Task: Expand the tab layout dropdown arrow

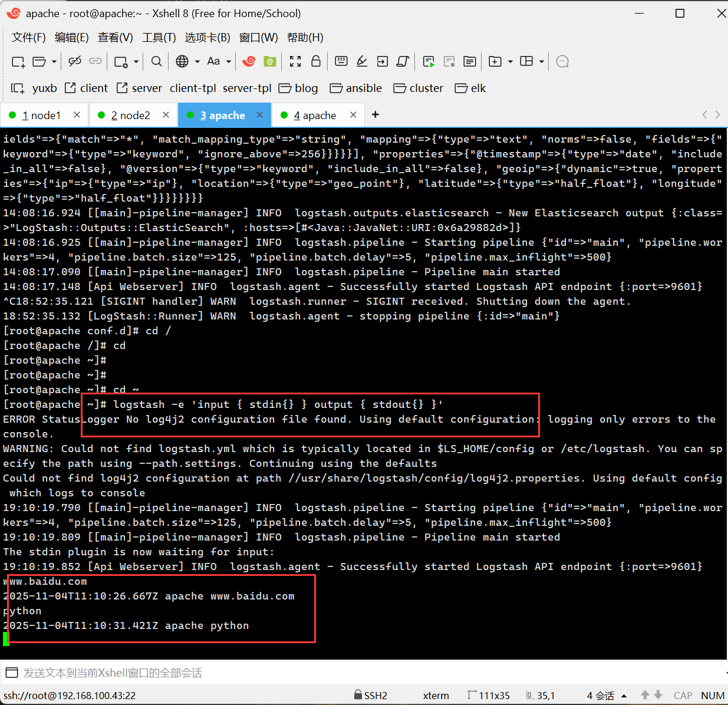Action: point(542,61)
